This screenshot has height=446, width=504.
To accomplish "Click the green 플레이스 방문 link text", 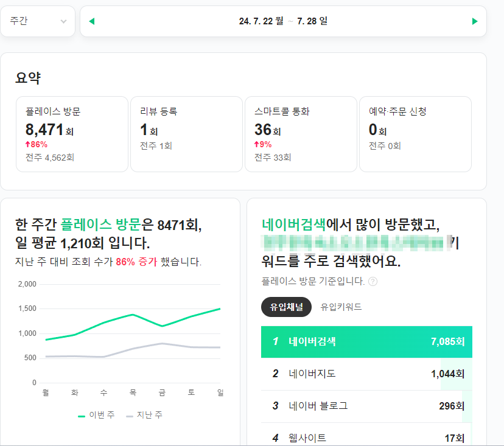I will point(100,225).
